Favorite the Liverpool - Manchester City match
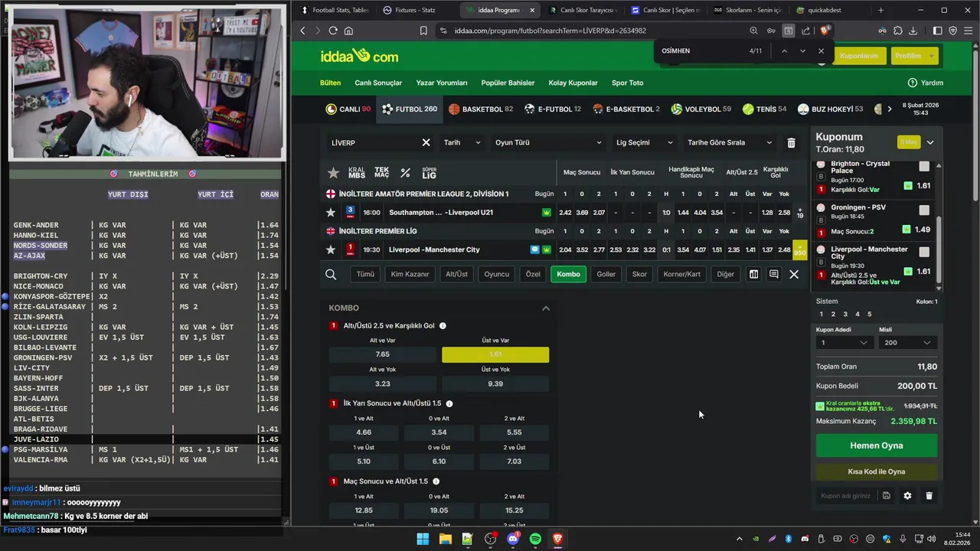 point(331,249)
